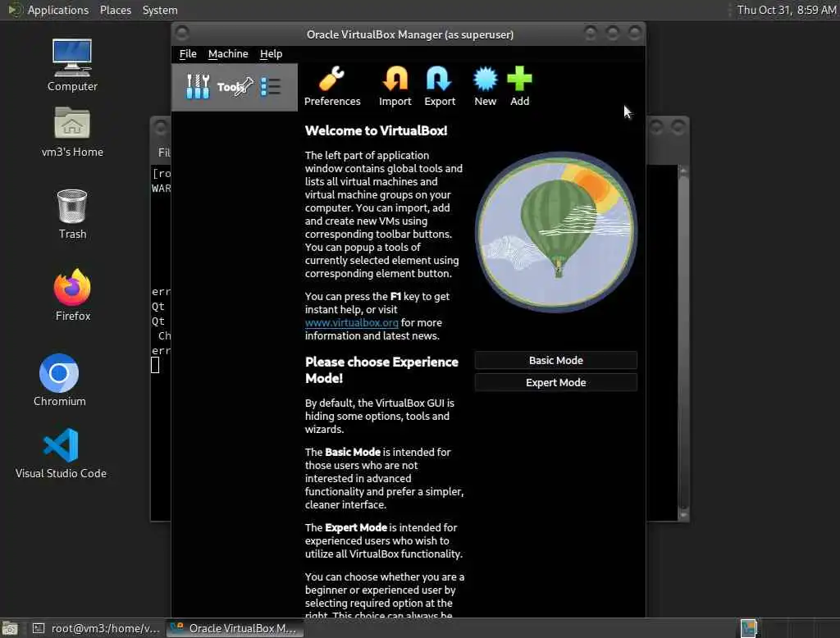The image size is (840, 638).
Task: Open the Machine menu
Action: 228,54
